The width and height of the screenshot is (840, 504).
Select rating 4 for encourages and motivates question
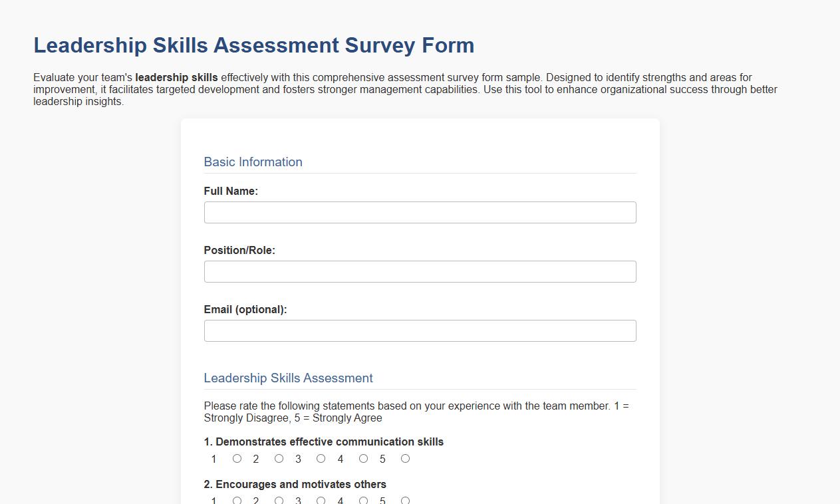(x=363, y=500)
